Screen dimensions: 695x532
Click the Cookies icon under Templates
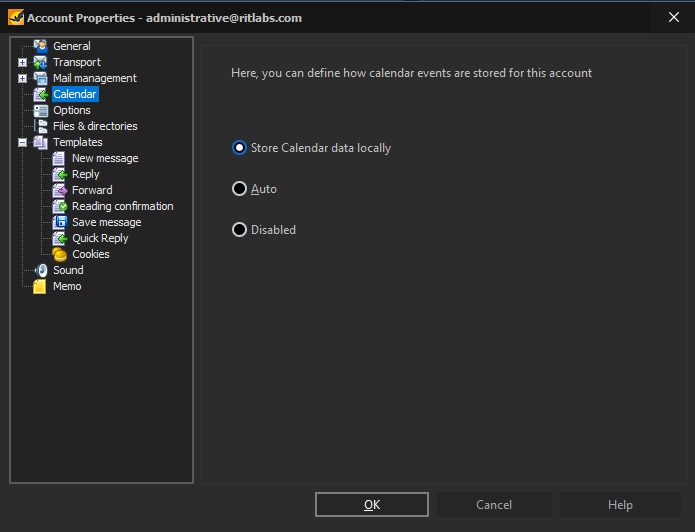tap(59, 254)
